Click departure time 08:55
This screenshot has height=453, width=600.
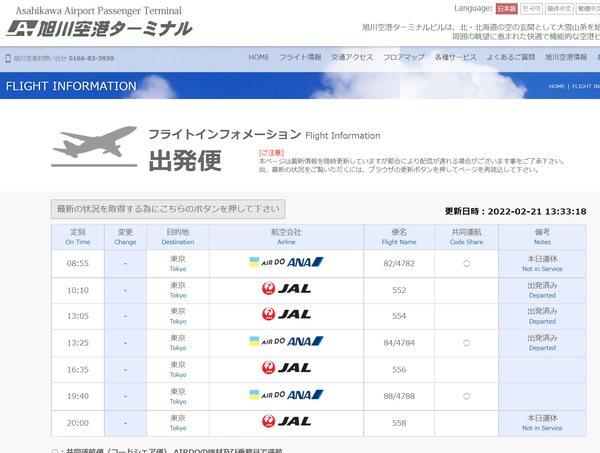tap(78, 264)
